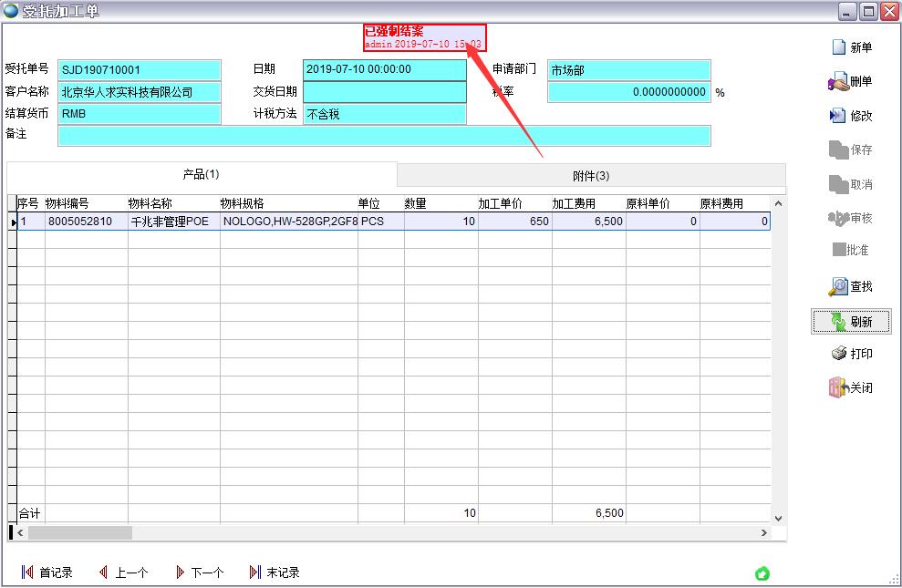The width and height of the screenshot is (902, 588).
Task: Select table row with 8005052810
Action: click(80, 222)
